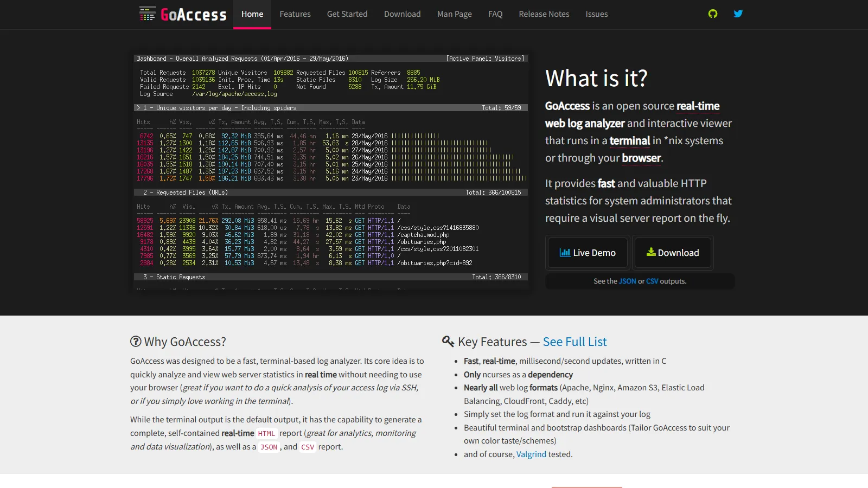Expand the Static Requests panel
The image size is (868, 488).
point(174,277)
